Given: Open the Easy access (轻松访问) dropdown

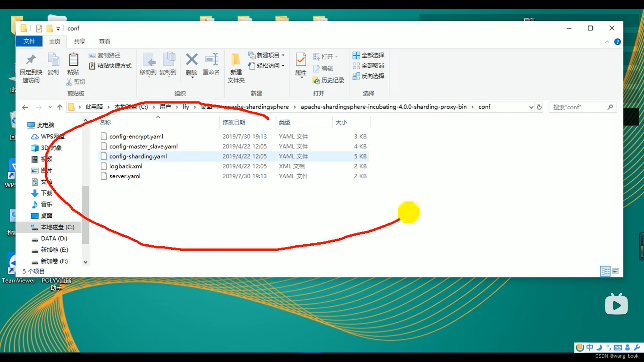Looking at the screenshot, I should tap(266, 66).
